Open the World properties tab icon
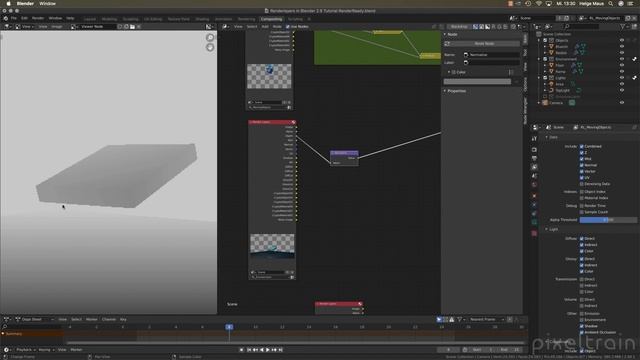Viewport: 640px width, 360px height. coord(534,184)
